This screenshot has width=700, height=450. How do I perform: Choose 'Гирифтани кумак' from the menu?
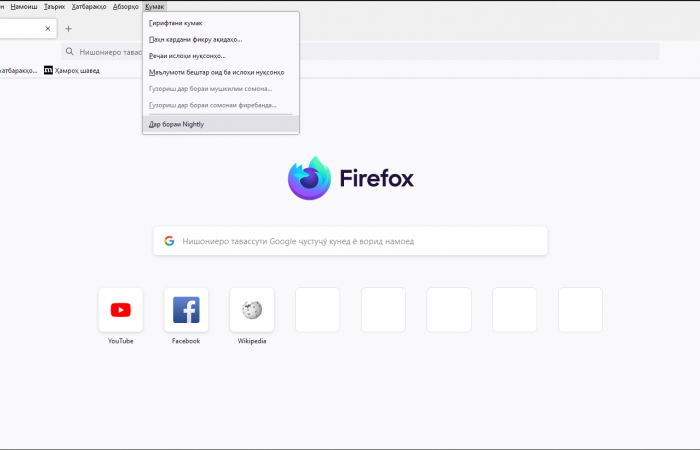click(x=221, y=23)
